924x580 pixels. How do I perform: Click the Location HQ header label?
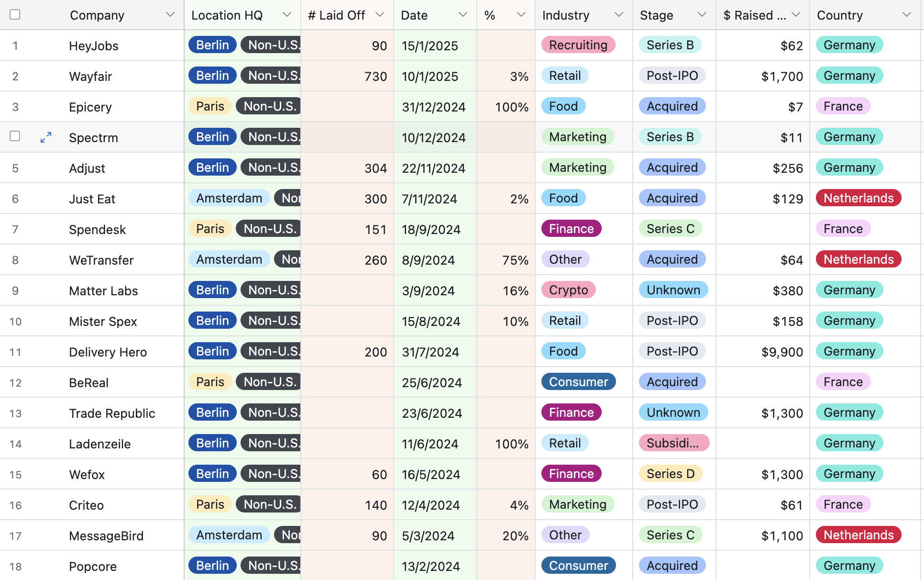click(227, 15)
